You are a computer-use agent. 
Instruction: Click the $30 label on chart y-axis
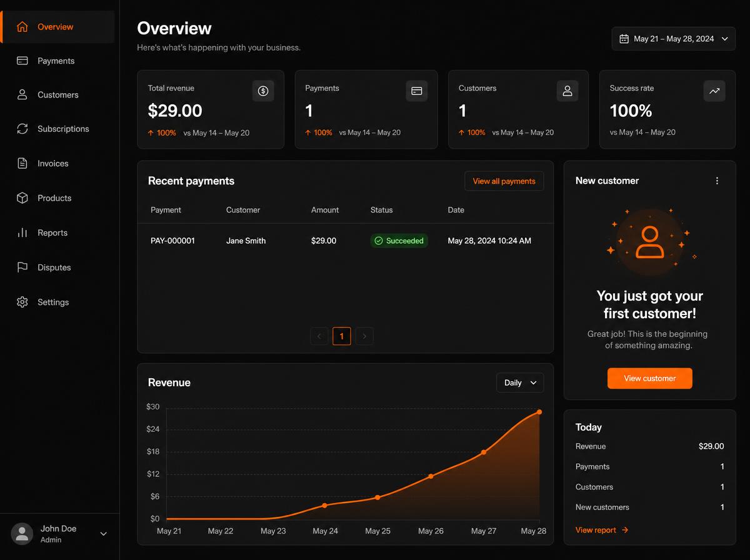(152, 407)
